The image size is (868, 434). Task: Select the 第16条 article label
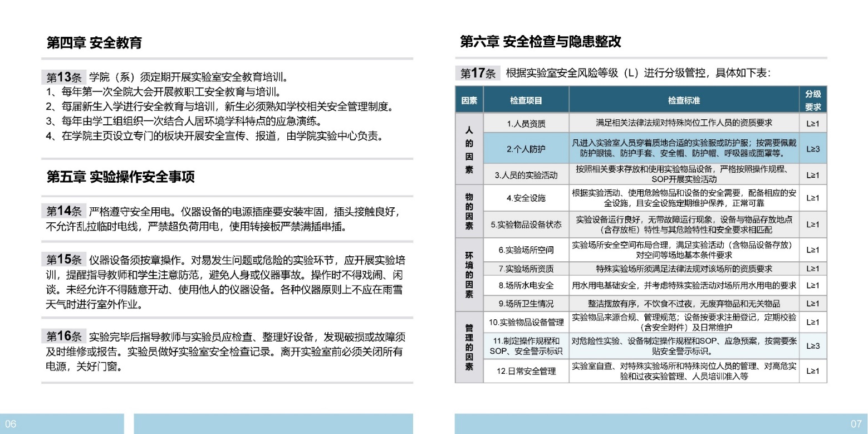[63, 336]
